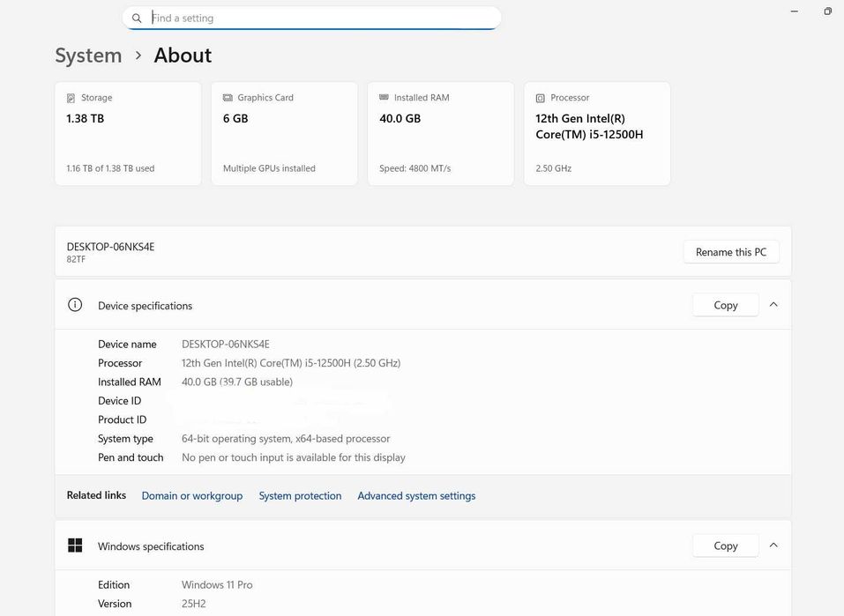
Task: Click the Processor chip icon
Action: pos(540,98)
